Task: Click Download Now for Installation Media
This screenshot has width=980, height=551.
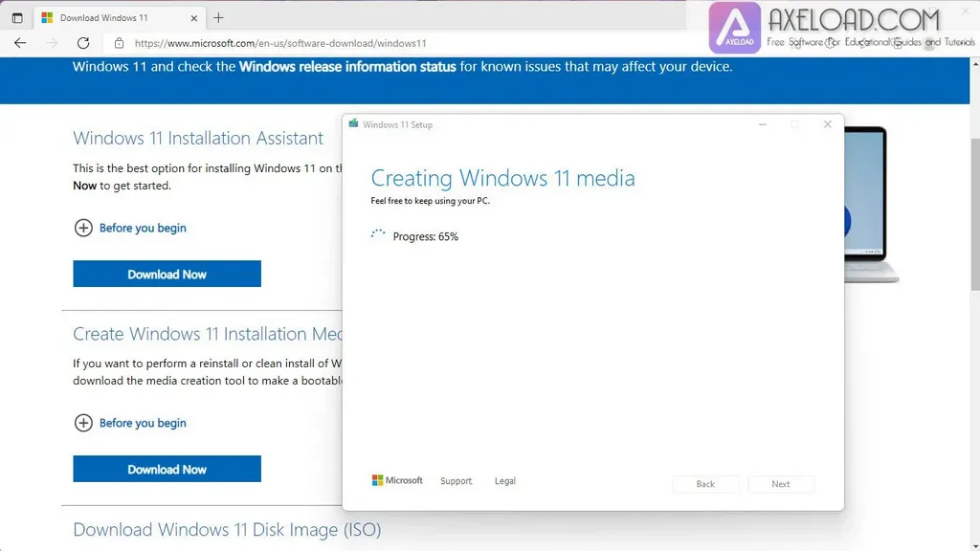Action: 167,469
